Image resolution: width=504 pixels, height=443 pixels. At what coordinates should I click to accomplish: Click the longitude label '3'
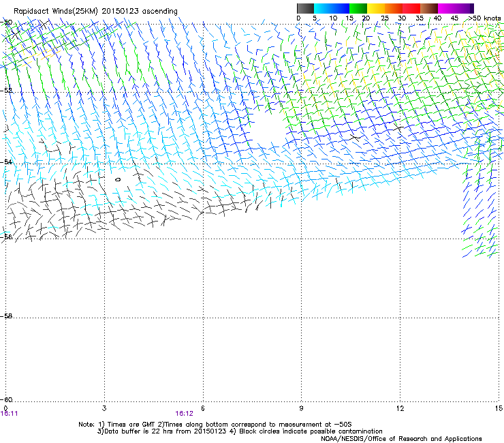(104, 408)
